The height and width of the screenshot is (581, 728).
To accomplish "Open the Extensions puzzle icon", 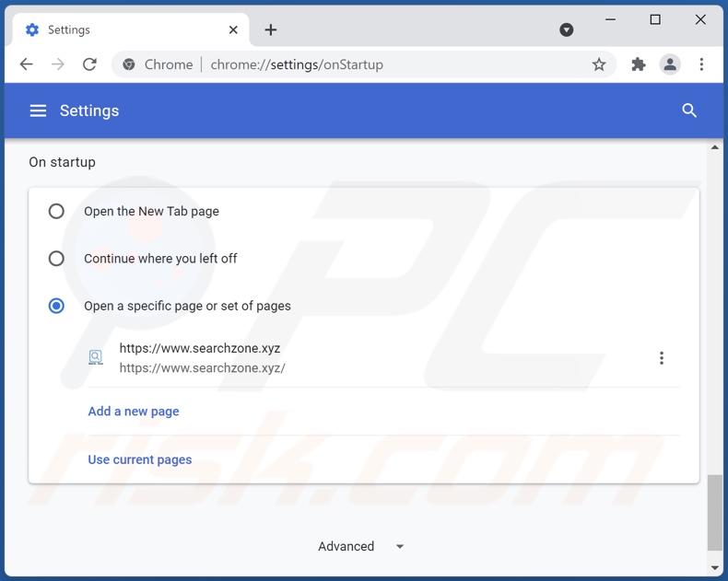I will click(x=638, y=64).
